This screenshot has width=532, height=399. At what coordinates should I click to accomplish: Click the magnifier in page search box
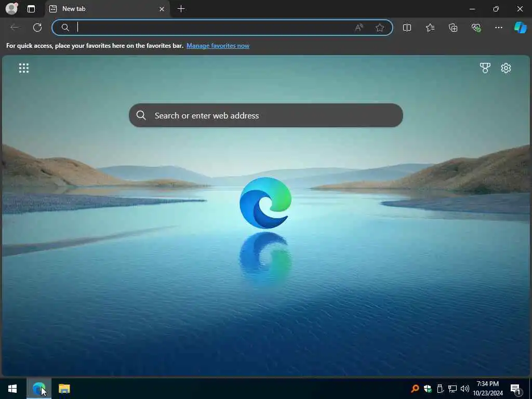point(141,115)
